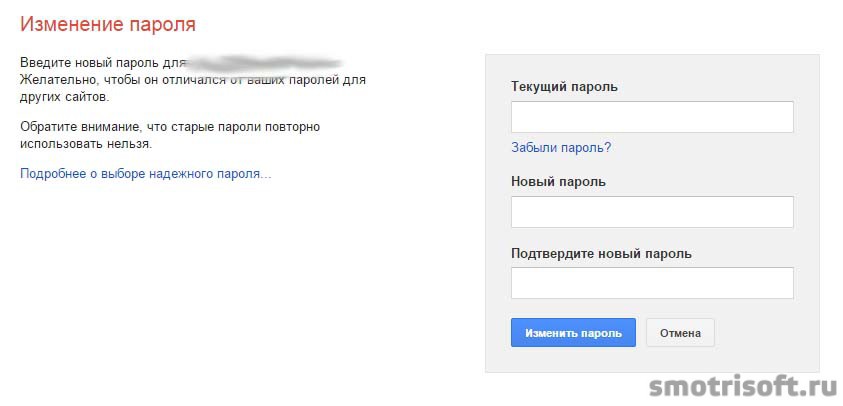
Task: Submit with the Изменить пароль button
Action: coord(573,332)
